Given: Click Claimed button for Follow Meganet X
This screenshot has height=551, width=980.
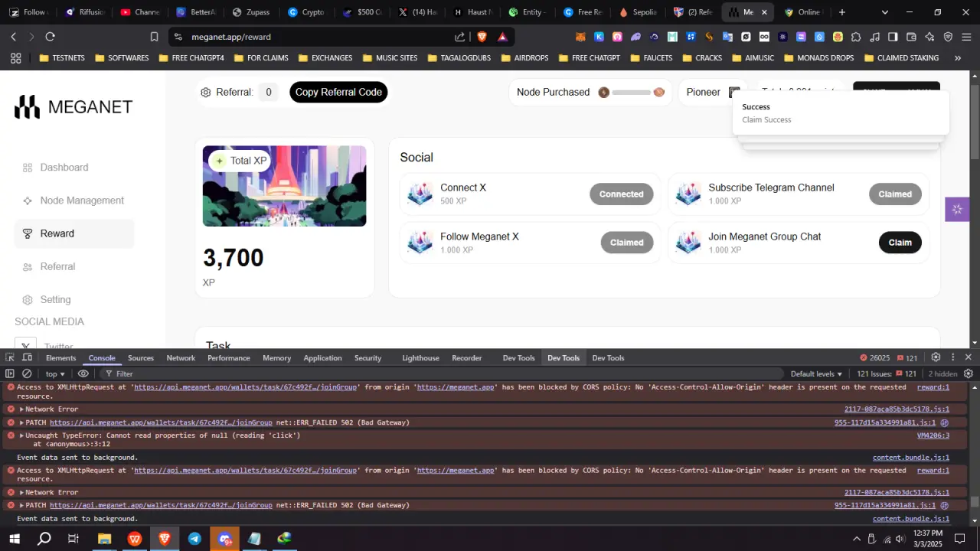Looking at the screenshot, I should (x=627, y=243).
